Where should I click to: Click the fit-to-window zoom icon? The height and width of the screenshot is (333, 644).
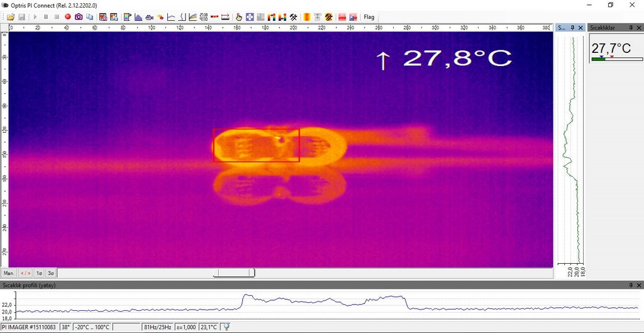click(249, 17)
